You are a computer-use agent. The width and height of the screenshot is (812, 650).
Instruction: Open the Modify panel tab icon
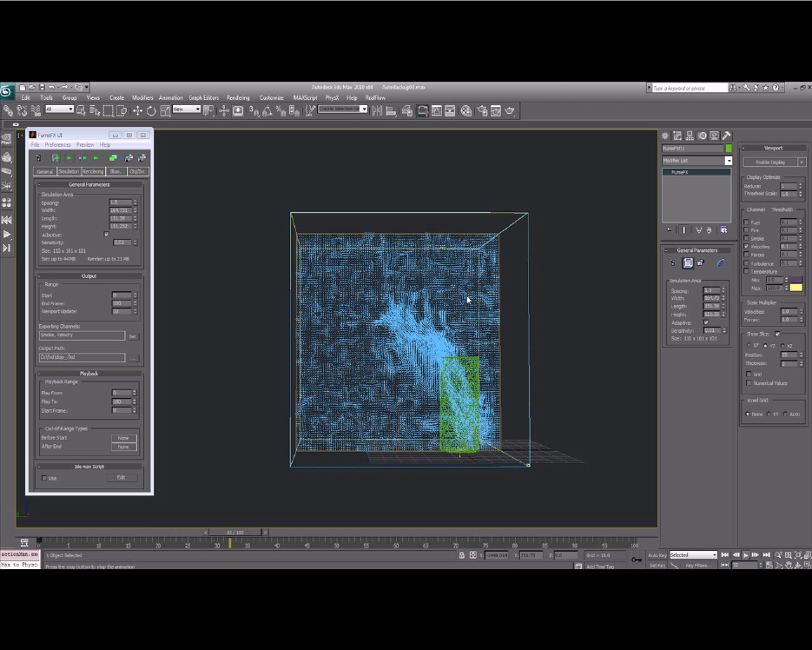tap(677, 136)
